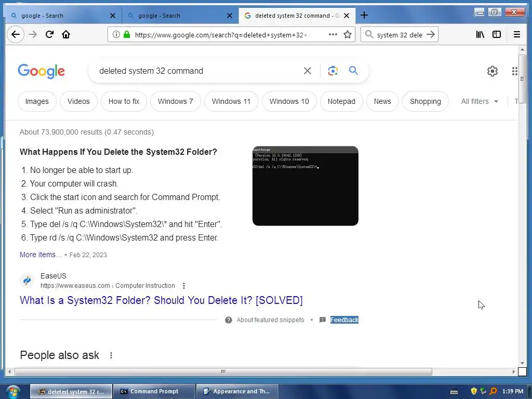Image resolution: width=532 pixels, height=399 pixels.
Task: Show site information icon in address bar
Action: click(116, 34)
